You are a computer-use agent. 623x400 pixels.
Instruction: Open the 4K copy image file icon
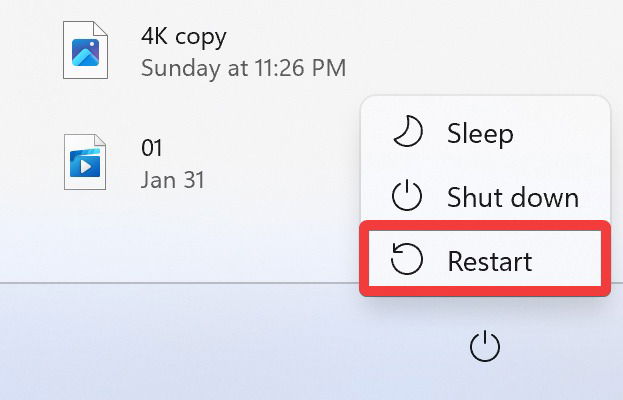click(85, 50)
